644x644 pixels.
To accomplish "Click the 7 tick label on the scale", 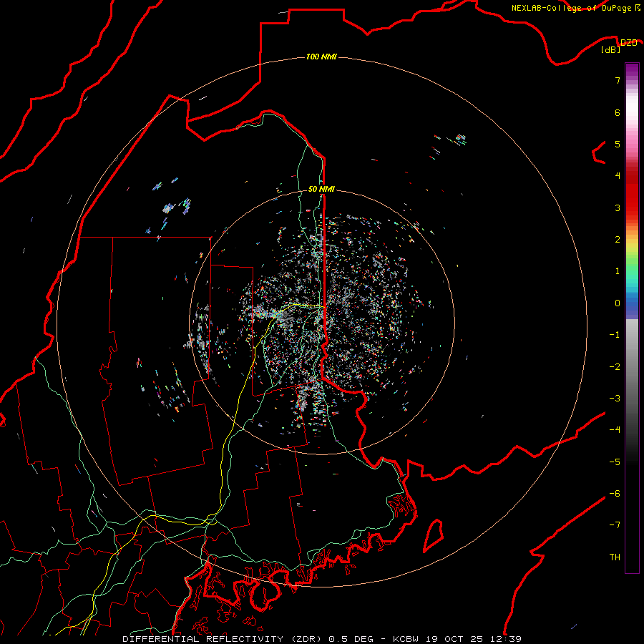I will 618,80.
